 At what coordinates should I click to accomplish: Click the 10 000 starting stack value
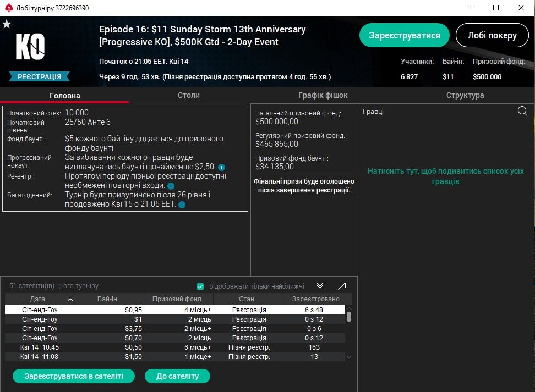77,113
